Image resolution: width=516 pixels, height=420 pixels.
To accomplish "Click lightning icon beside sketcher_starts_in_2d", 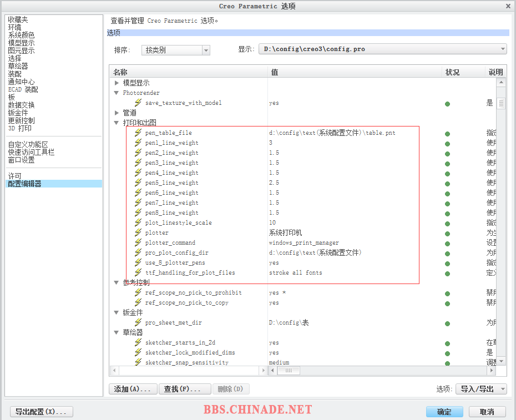I will click(x=138, y=342).
